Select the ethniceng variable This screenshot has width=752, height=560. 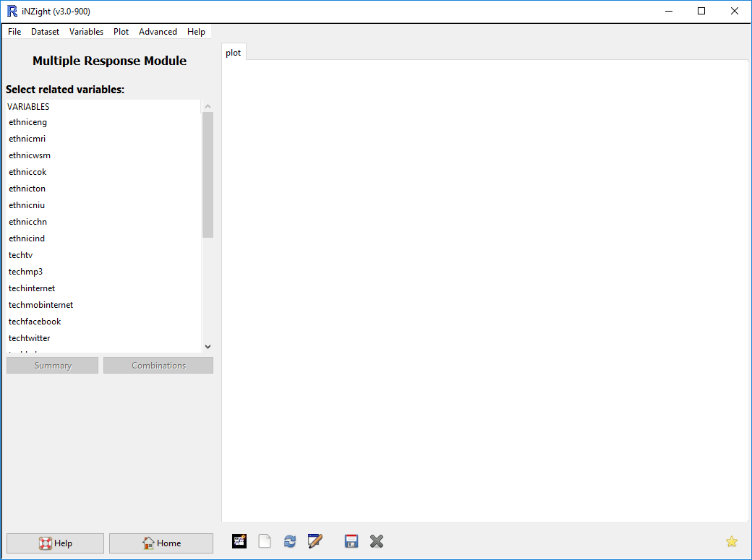(x=27, y=121)
